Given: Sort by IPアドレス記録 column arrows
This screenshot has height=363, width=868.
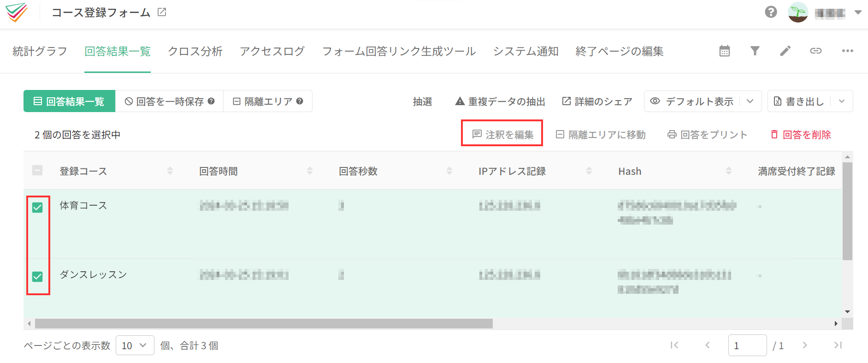Looking at the screenshot, I should pos(589,171).
